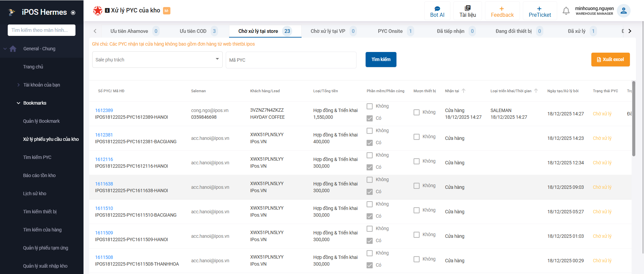Open Quản lý phiếu tạm ứng
The width and height of the screenshot is (644, 274).
click(46, 248)
